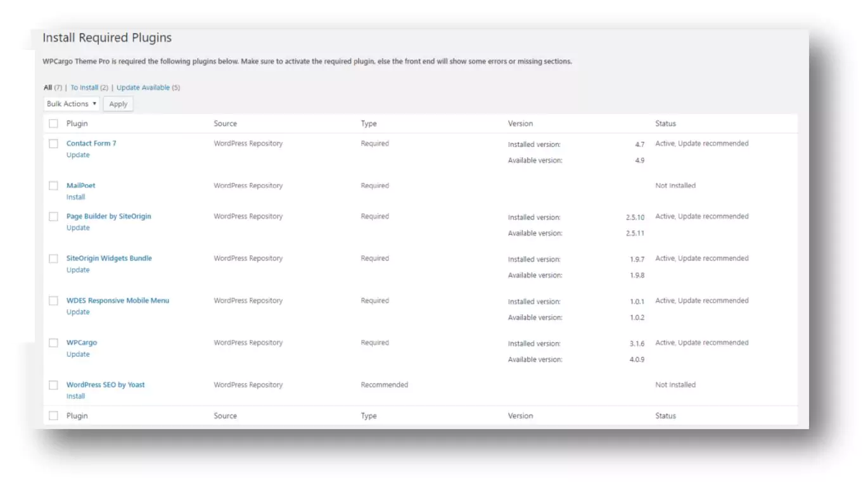The height and width of the screenshot is (488, 868).
Task: Click the Version column header at top
Action: [520, 124]
